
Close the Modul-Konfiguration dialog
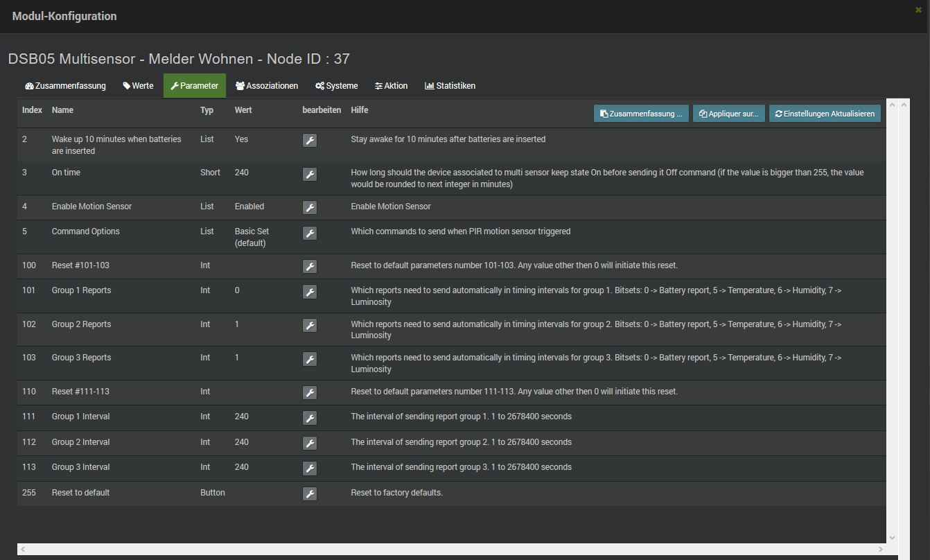918,10
